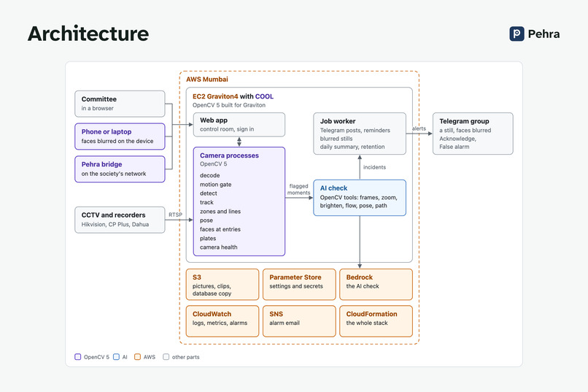Click 'control room, sign in' text
Screen dimensions: 588x392
[x=227, y=129]
